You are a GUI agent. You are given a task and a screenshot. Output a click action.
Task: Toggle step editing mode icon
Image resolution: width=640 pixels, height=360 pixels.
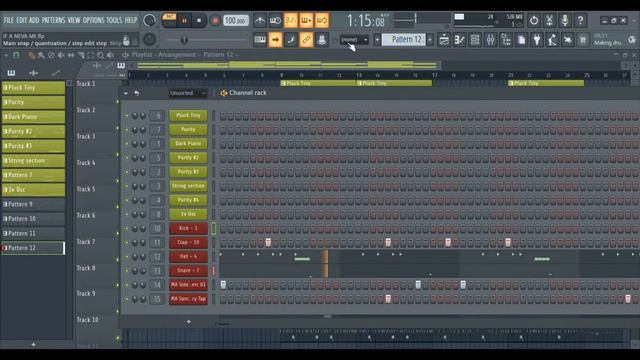291,40
